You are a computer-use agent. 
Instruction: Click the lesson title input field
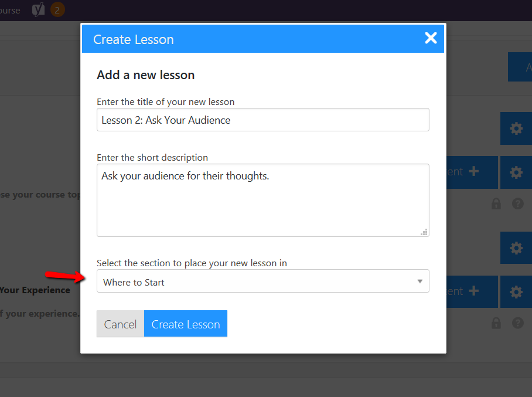pyautogui.click(x=263, y=120)
